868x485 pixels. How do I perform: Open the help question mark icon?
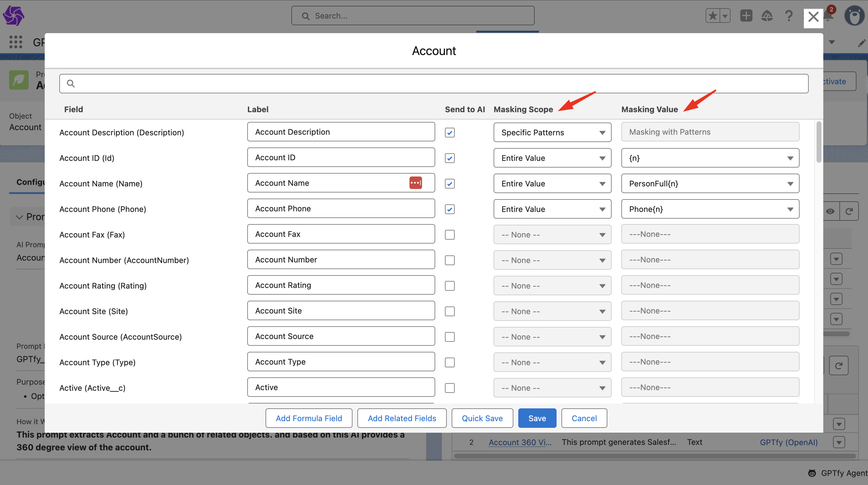tap(789, 16)
